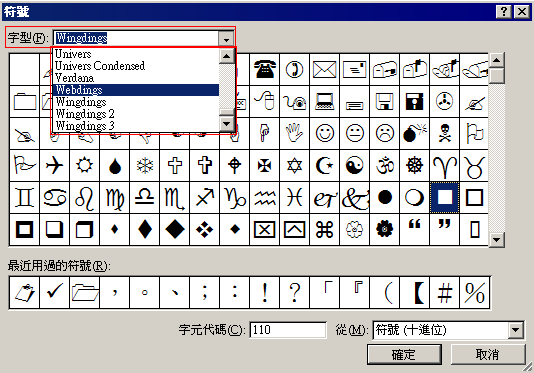
Task: Click symbol grid scroll up arrow
Action: pos(497,61)
